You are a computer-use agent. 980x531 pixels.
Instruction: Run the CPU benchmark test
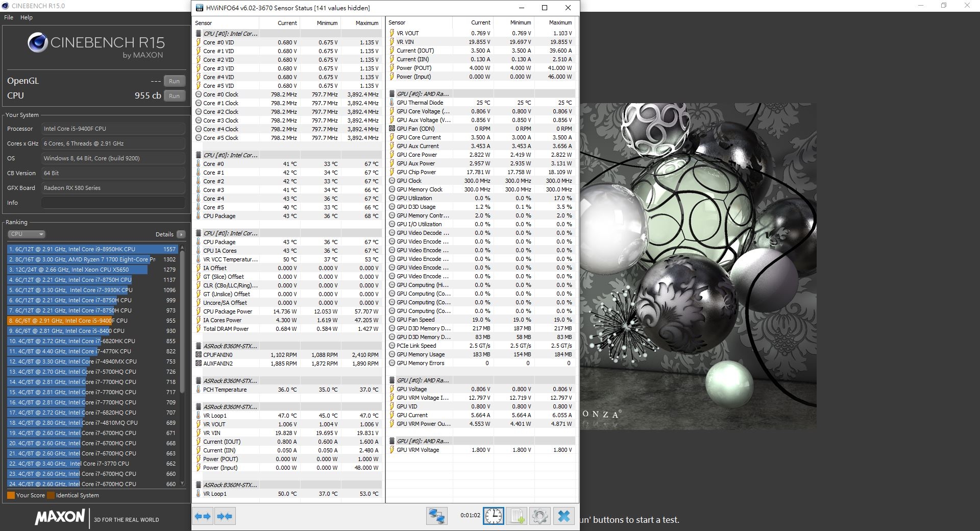[174, 96]
